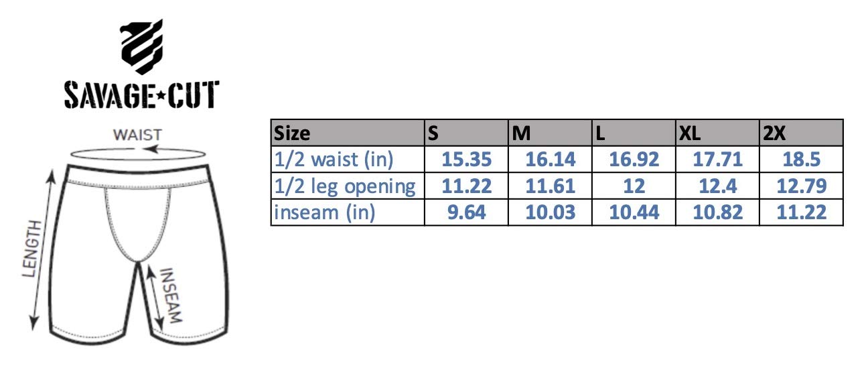Screen dimensions: 868x366
Task: Select the S size column header
Action: (466, 133)
